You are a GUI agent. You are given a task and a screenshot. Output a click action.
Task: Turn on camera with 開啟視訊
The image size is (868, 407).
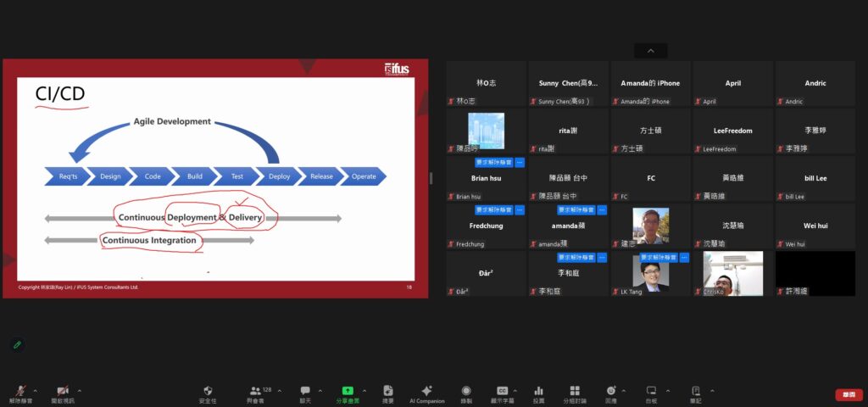pyautogui.click(x=62, y=391)
